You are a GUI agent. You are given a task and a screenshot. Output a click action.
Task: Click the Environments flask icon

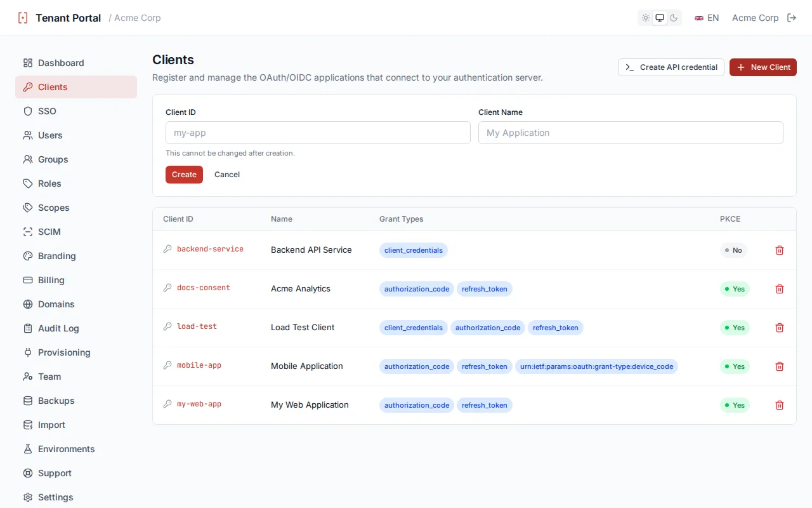28,449
